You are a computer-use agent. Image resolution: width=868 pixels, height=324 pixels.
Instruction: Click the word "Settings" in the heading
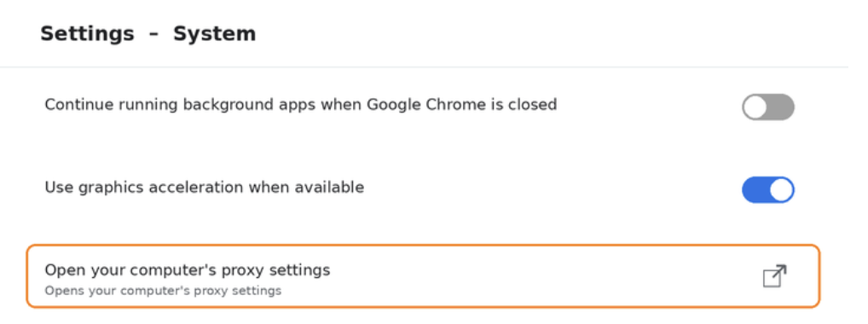[x=87, y=34]
